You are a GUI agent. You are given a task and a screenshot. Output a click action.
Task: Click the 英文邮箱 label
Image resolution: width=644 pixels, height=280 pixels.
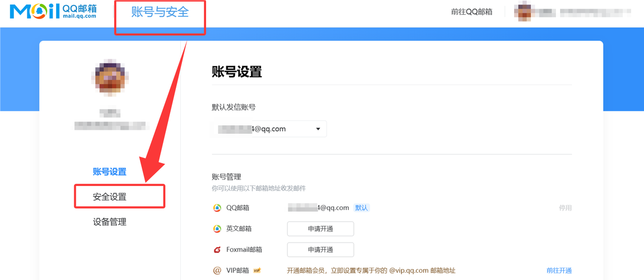point(238,228)
